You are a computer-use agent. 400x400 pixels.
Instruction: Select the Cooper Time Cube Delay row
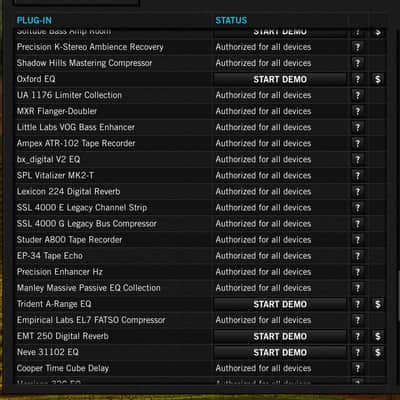click(x=200, y=368)
